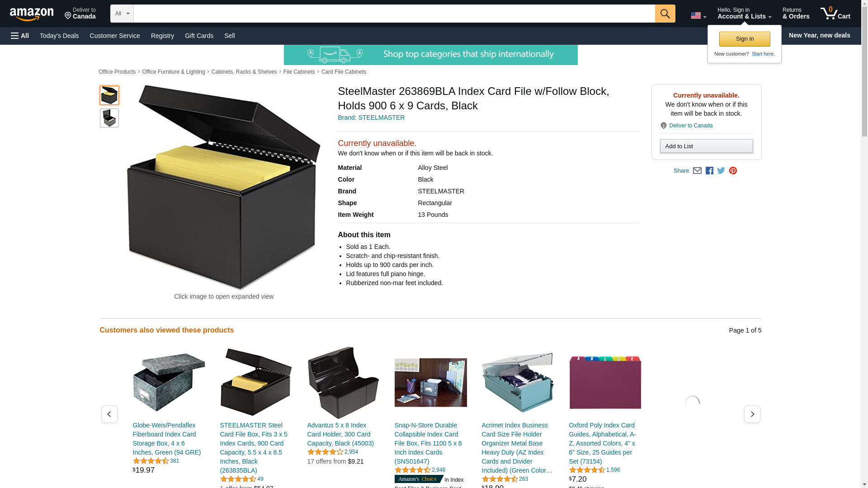Open the Brand: STEELMASTER link
This screenshot has width=868, height=488.
coord(371,117)
